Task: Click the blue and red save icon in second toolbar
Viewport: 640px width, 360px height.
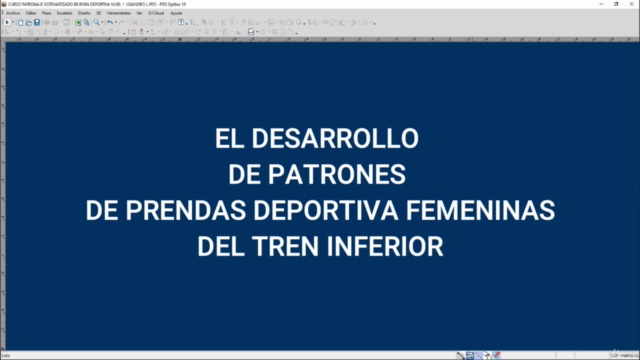Action: [251, 32]
